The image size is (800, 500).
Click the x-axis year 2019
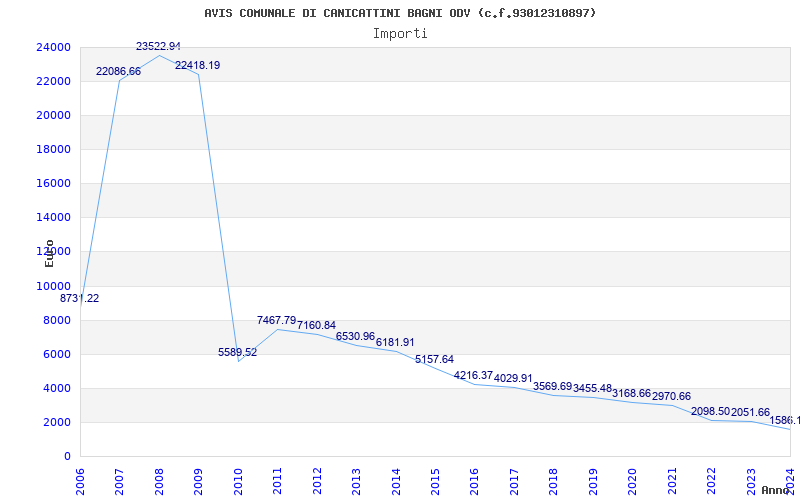[593, 481]
